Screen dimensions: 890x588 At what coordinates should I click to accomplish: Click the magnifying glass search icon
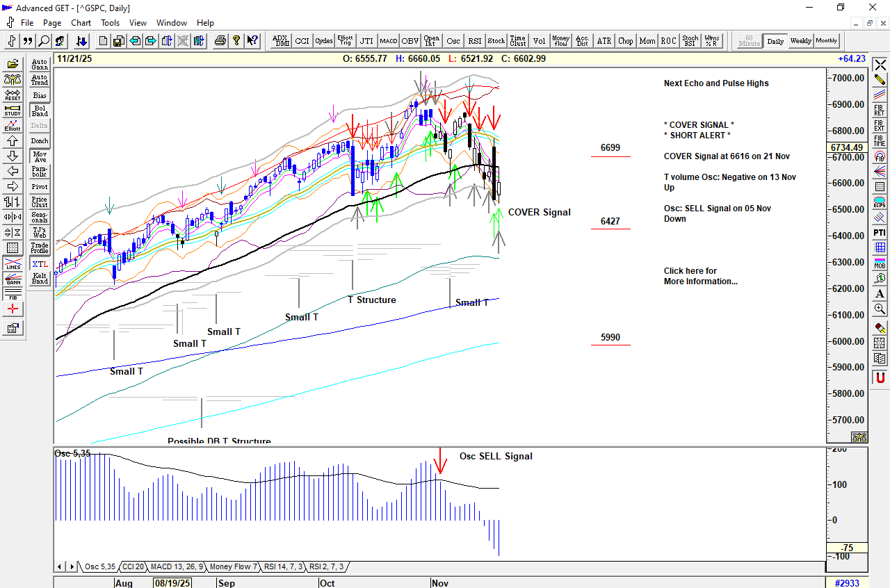44,41
